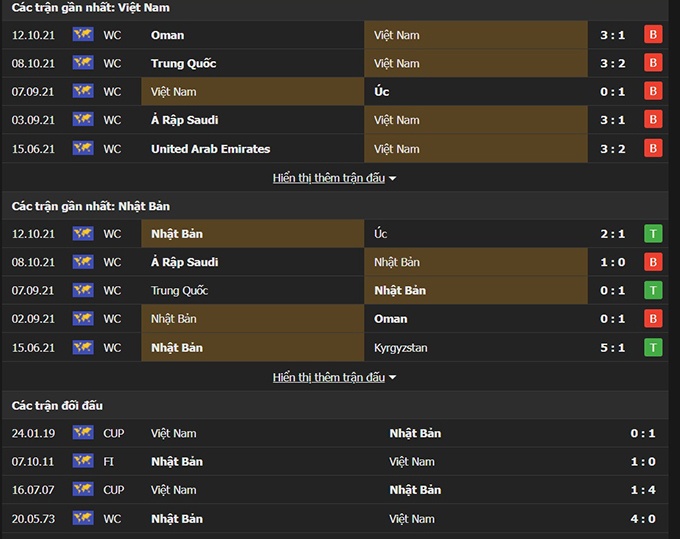Expand more matches under the Việt Nam section
This screenshot has width=680, height=539.
pos(334,178)
